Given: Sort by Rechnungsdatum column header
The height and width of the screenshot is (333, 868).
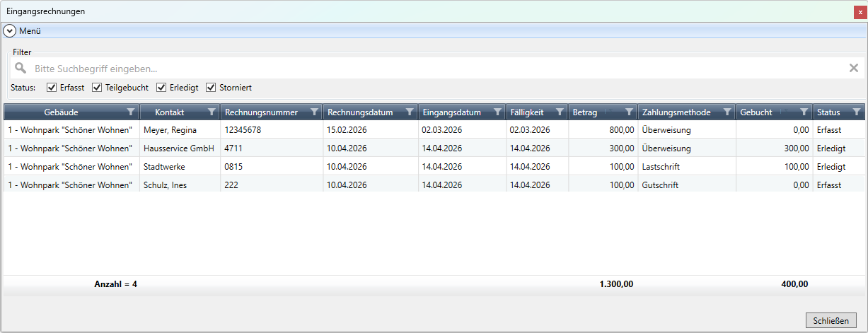Looking at the screenshot, I should pyautogui.click(x=360, y=112).
